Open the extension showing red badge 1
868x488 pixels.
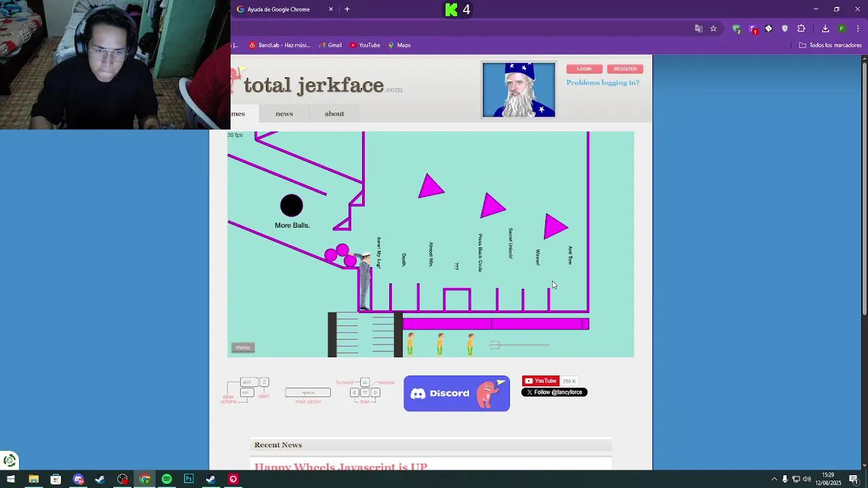[753, 28]
